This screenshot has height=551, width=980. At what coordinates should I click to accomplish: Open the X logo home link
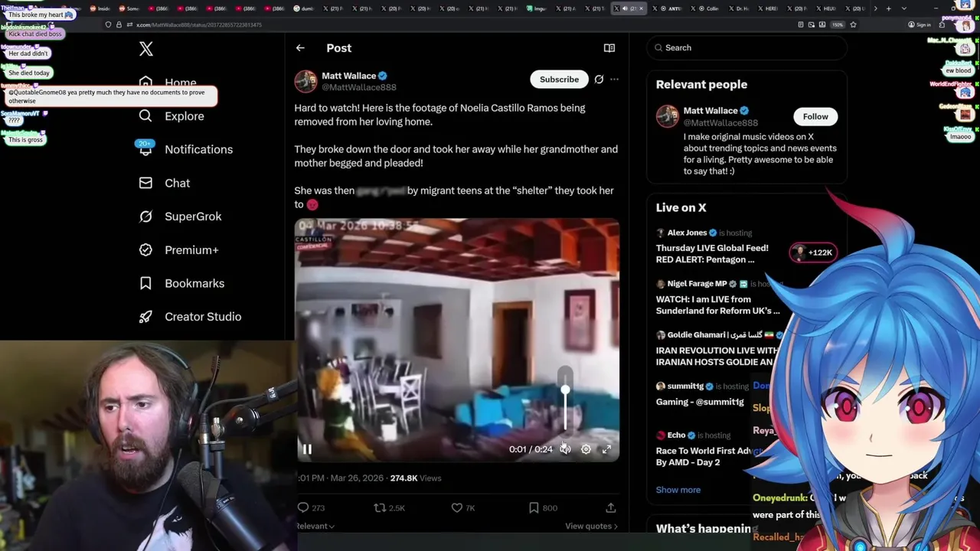point(146,50)
